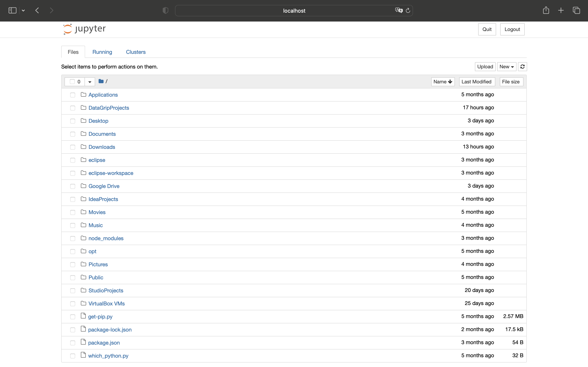Viewport: 588px width, 367px height.
Task: Tick the select-all items checkbox
Action: pos(72,82)
